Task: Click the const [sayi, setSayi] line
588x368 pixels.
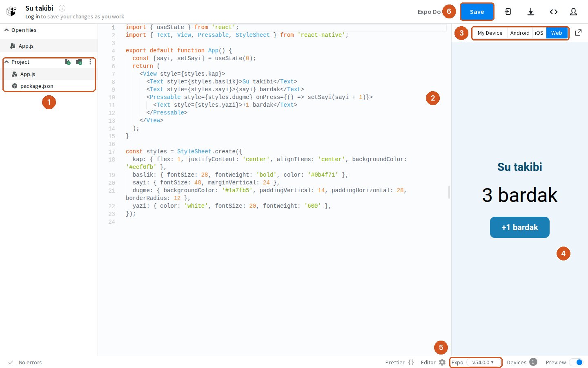Action: coord(194,58)
